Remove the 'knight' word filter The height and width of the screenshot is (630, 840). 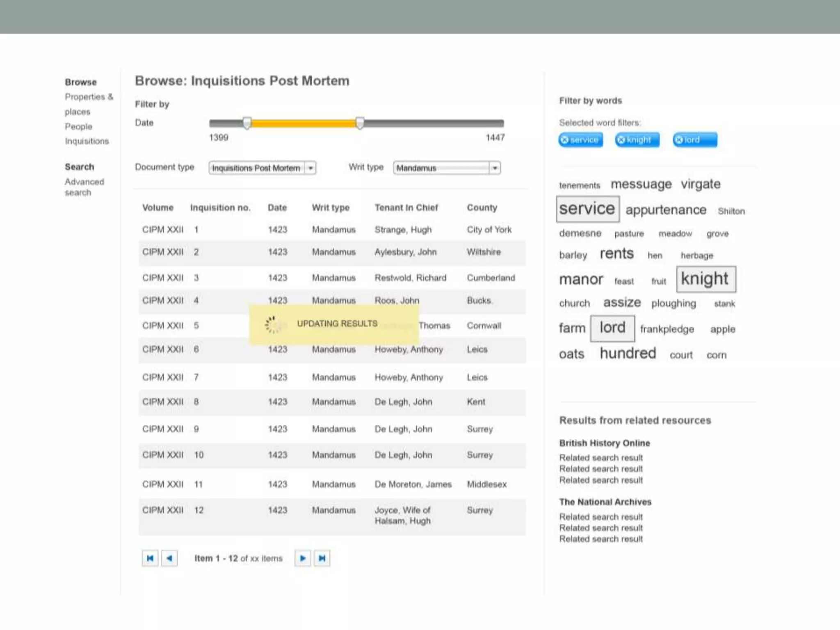tap(621, 140)
